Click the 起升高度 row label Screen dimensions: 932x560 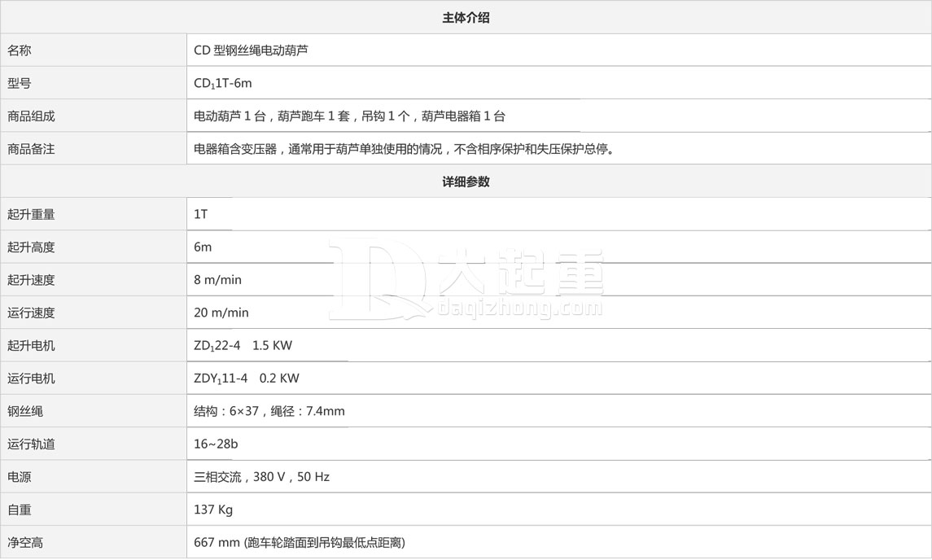[x=31, y=247]
